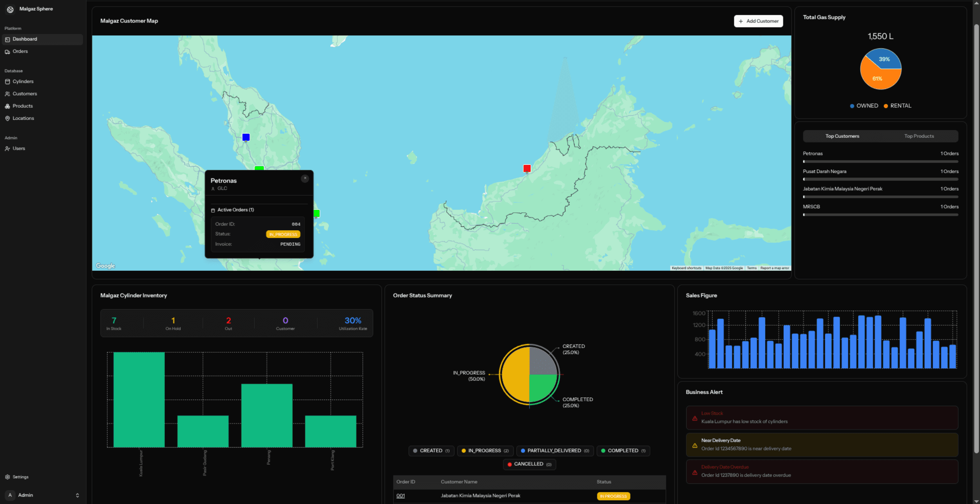This screenshot has height=504, width=980.
Task: Click the Low Stock warning triangle icon
Action: [x=695, y=418]
